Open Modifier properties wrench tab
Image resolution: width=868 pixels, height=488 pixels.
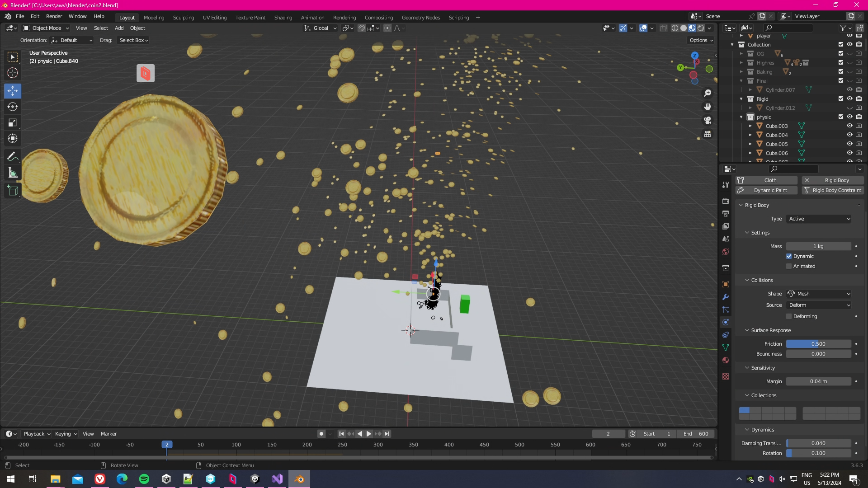[x=726, y=297]
